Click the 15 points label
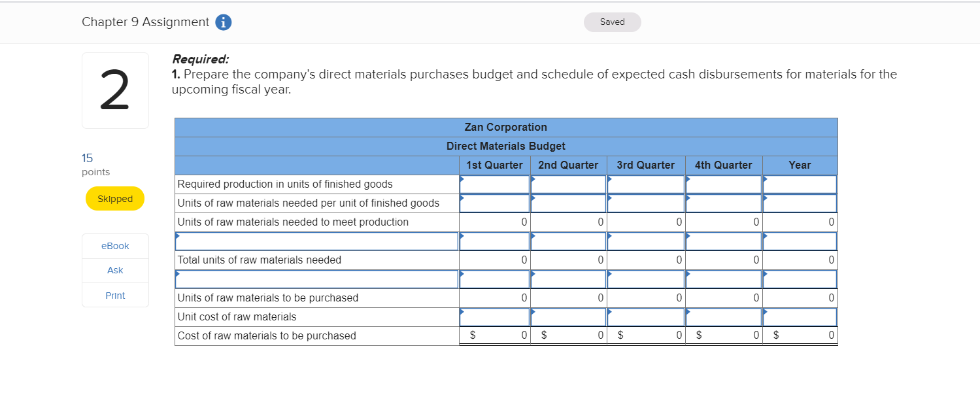The image size is (980, 393). 95,165
